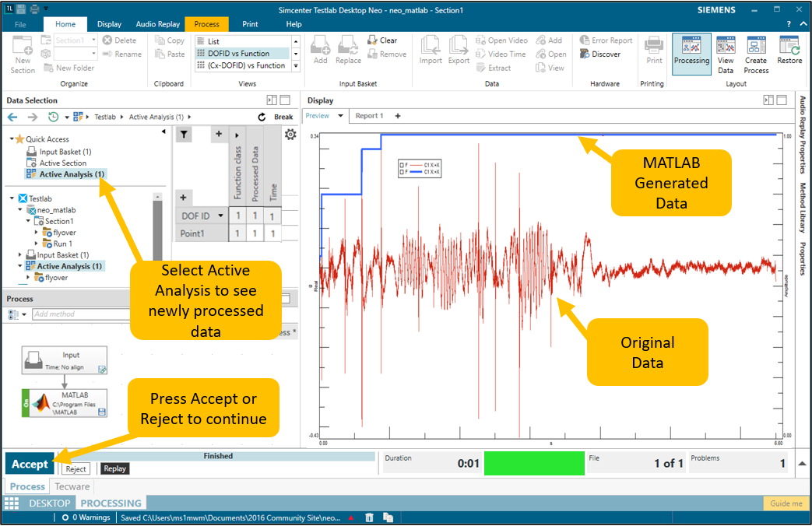Open the Method Library side panel
812x526 pixels.
click(x=803, y=208)
